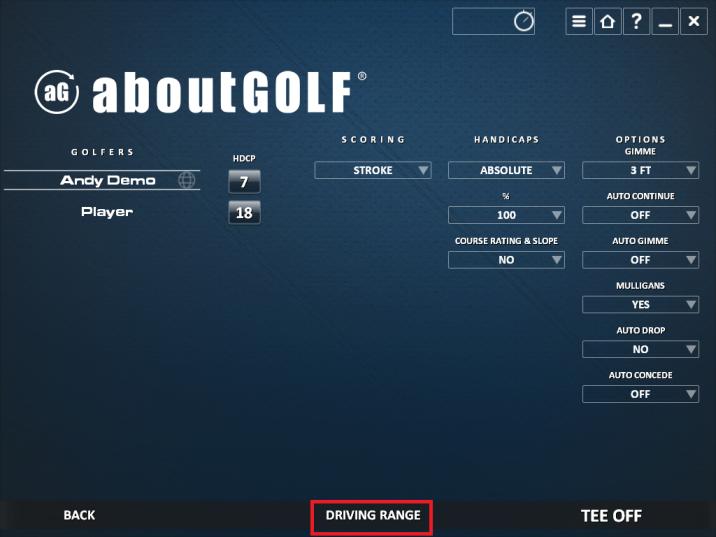Minimize the aboutGOLF window
Screen dimensions: 716x537
pos(665,21)
